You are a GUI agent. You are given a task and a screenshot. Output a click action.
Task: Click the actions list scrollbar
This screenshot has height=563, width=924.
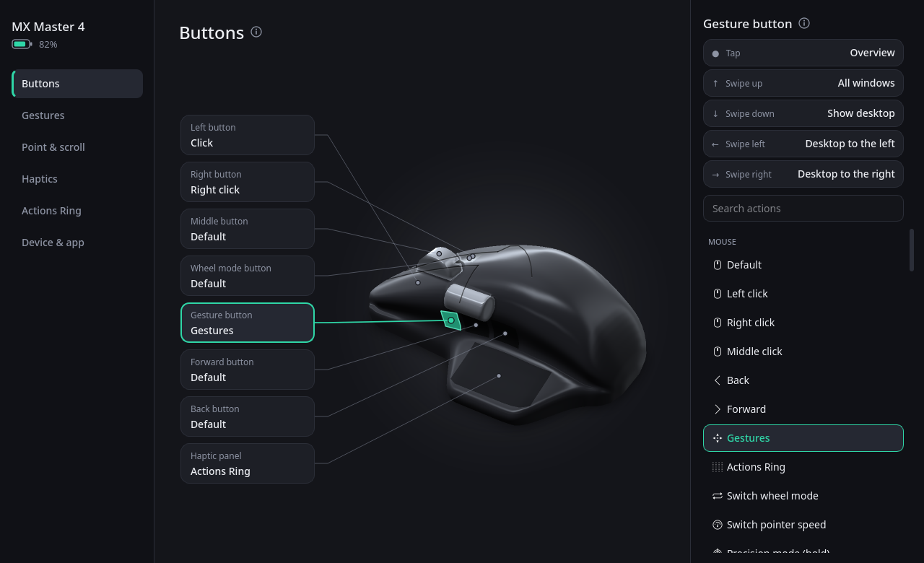pyautogui.click(x=912, y=250)
